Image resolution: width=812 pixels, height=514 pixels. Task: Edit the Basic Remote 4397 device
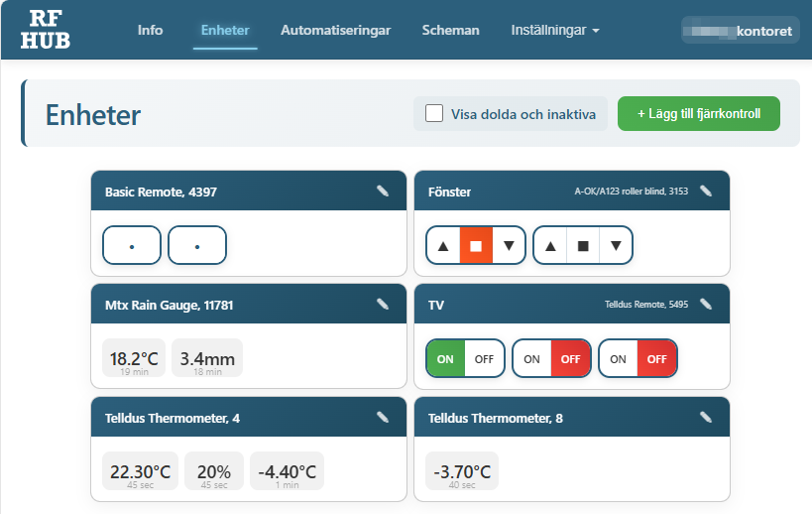point(383,192)
